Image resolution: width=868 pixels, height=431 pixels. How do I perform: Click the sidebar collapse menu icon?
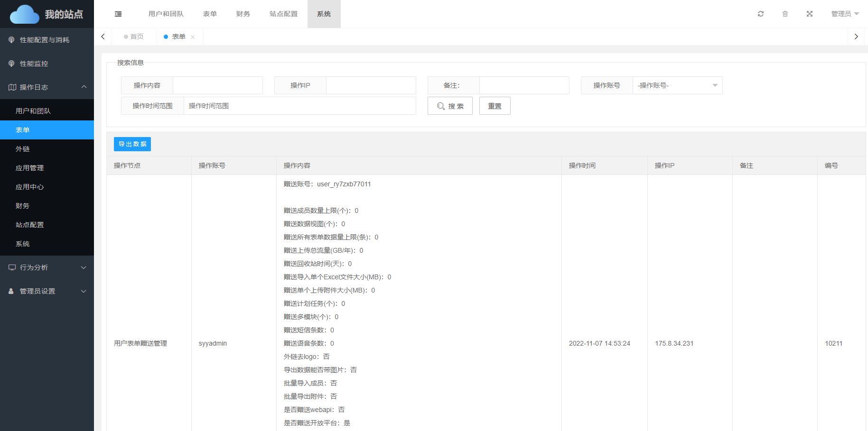coord(118,14)
